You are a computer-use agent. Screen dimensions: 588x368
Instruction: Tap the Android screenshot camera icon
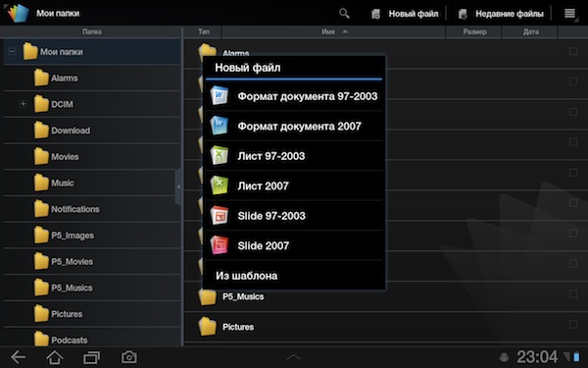(129, 357)
